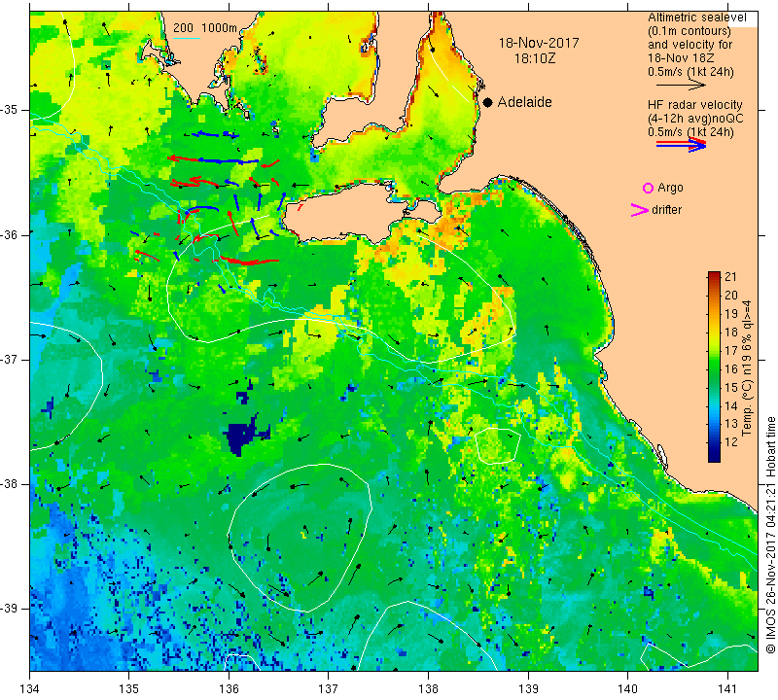Click the black altimetric velocity legend arrow
This screenshot has width=778, height=700.
coord(681,86)
